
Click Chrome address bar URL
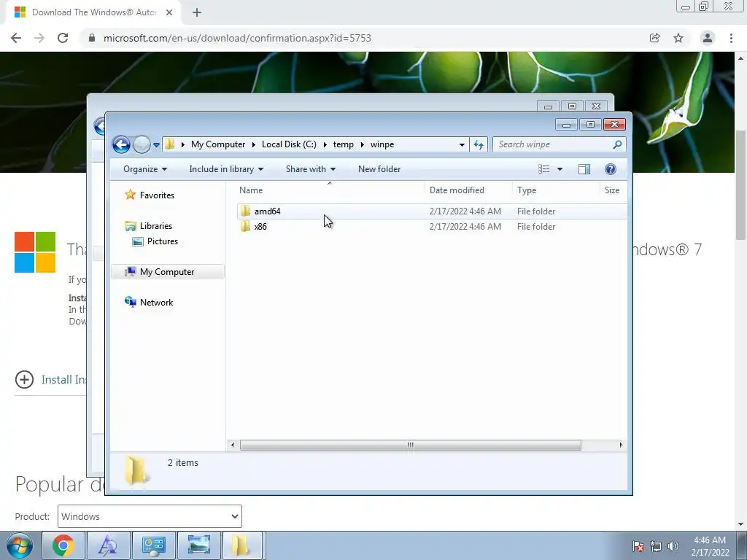tap(237, 38)
